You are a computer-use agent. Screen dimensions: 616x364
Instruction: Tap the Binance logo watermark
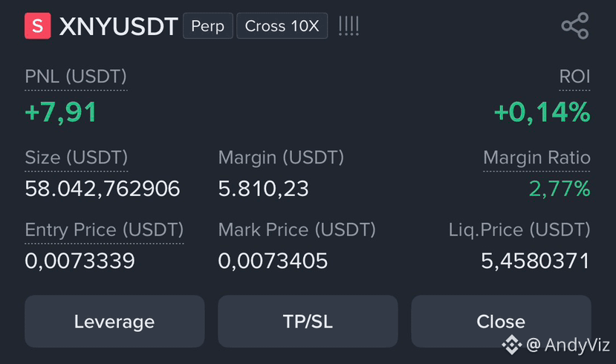pos(511,345)
